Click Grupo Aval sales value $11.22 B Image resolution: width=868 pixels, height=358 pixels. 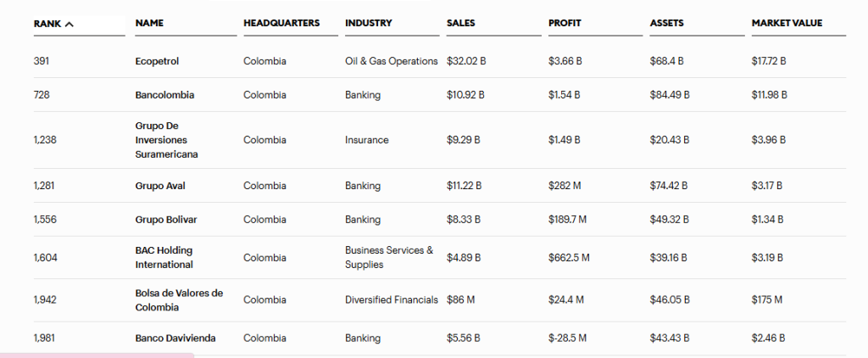(465, 186)
